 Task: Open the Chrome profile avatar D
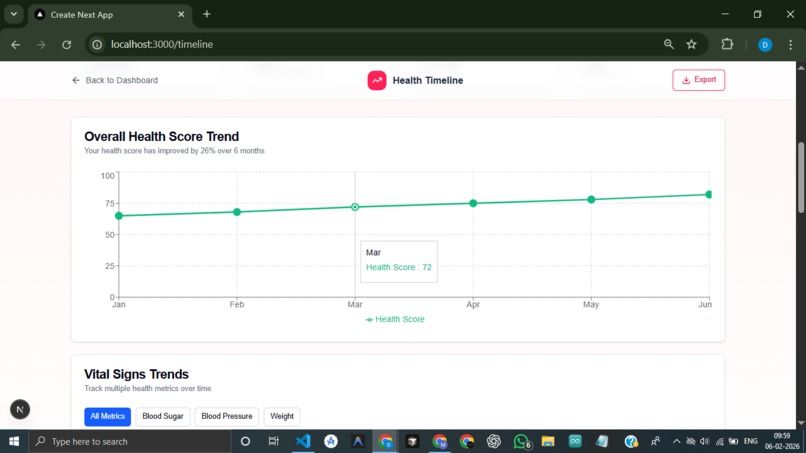click(765, 45)
